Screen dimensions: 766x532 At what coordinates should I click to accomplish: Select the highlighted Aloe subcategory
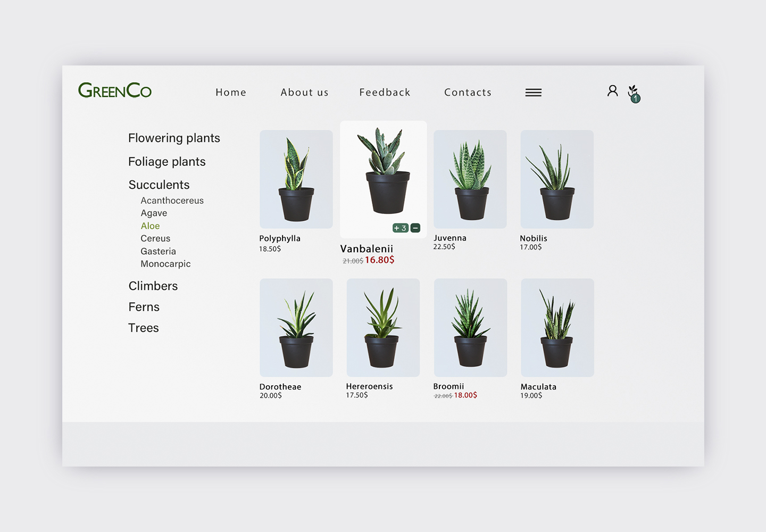pos(150,226)
